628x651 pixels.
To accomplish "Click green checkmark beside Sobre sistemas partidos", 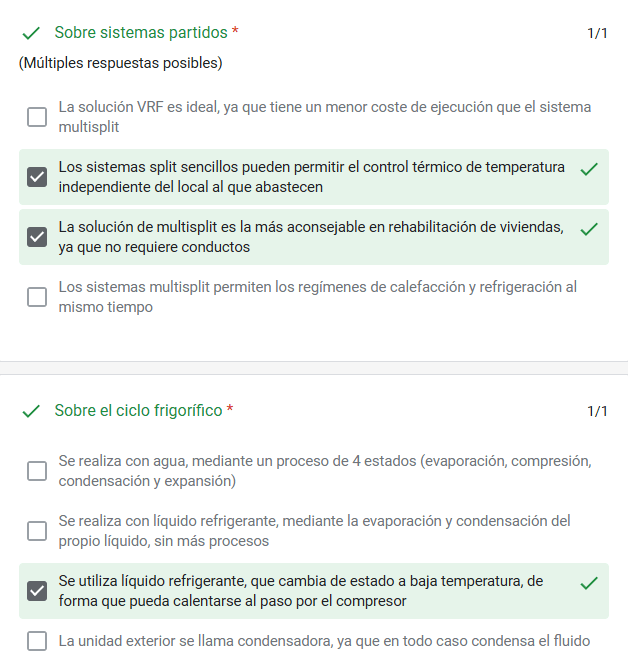I will [x=31, y=33].
